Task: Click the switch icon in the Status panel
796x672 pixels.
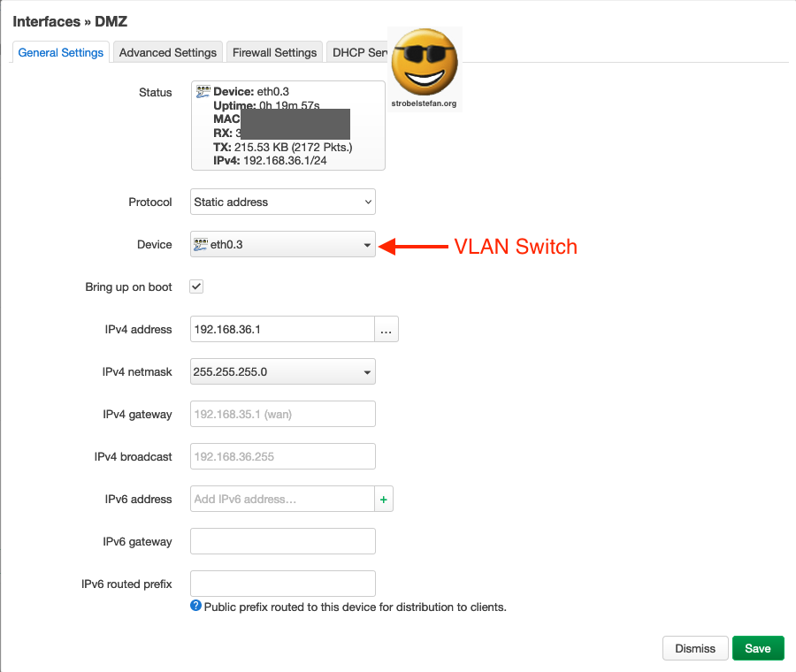Action: pos(203,90)
